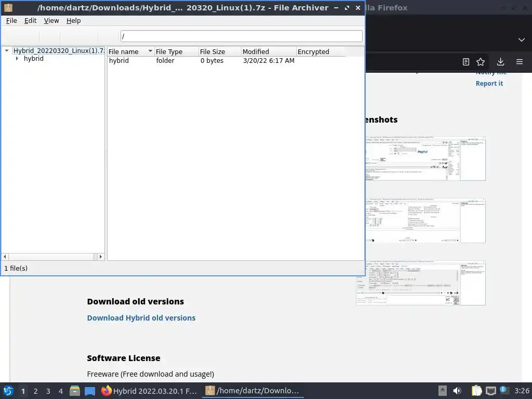Switch to workspace 2
This screenshot has width=532, height=399.
coord(36,391)
